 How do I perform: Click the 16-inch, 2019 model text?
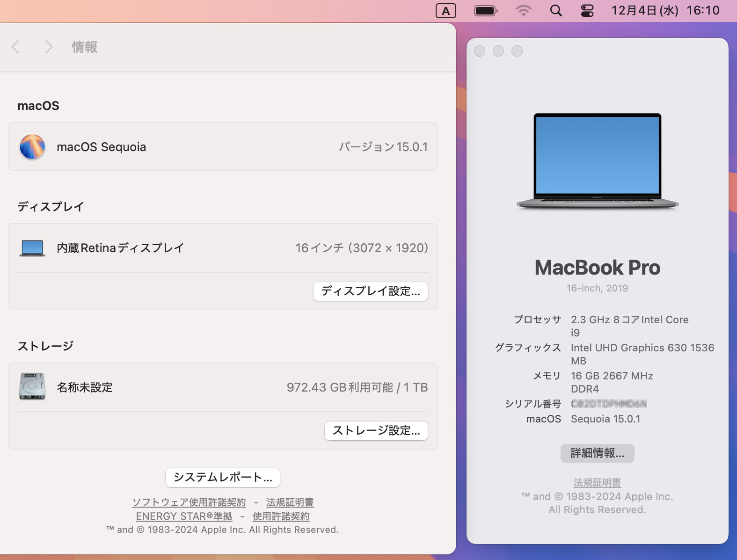598,288
